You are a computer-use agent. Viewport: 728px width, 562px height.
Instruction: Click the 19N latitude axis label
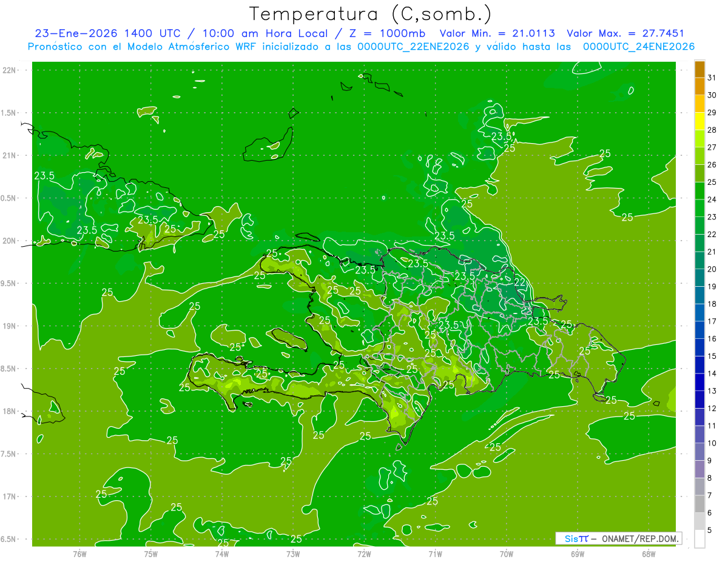[x=10, y=326]
